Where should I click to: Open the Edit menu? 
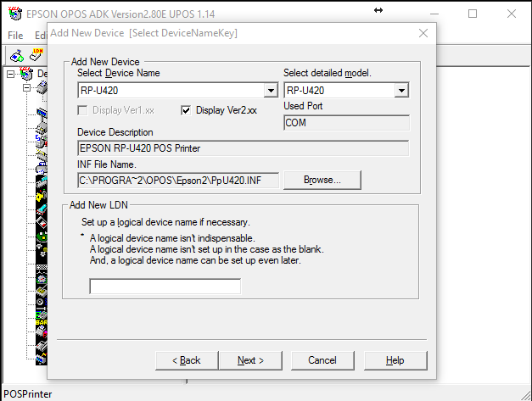pyautogui.click(x=40, y=36)
